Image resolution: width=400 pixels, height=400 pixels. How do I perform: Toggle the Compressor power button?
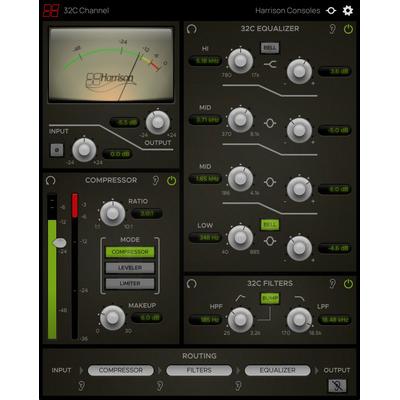tap(171, 181)
